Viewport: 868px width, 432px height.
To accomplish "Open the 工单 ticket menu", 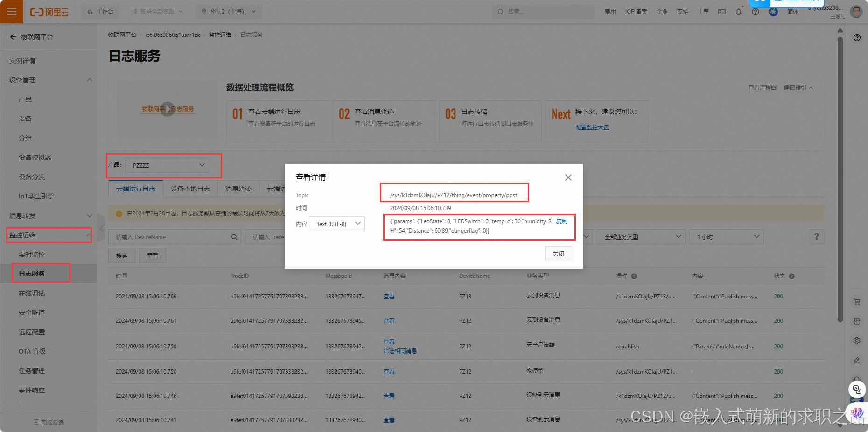I will [x=703, y=12].
